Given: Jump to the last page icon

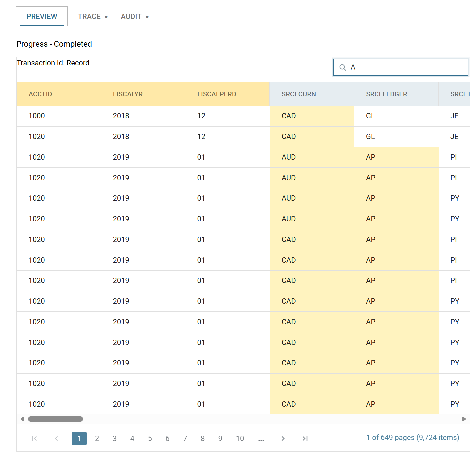Looking at the screenshot, I should click(305, 438).
